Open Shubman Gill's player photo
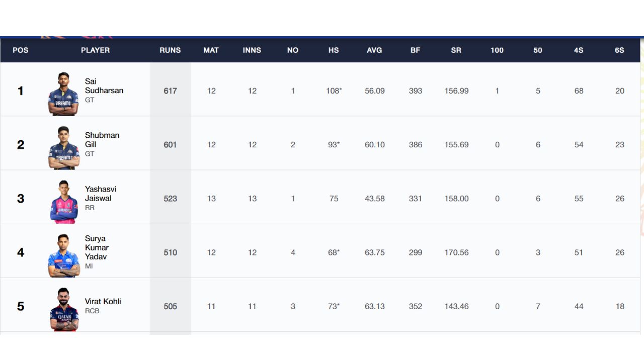 tap(63, 147)
